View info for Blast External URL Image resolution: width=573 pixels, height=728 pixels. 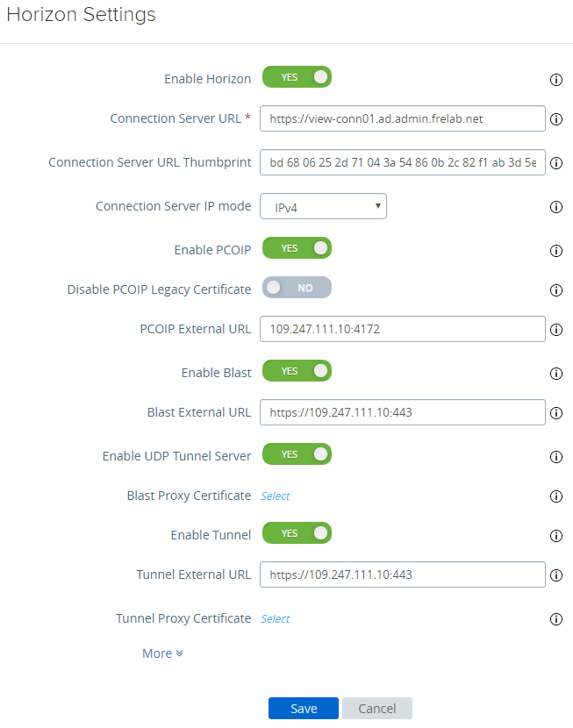coord(555,413)
